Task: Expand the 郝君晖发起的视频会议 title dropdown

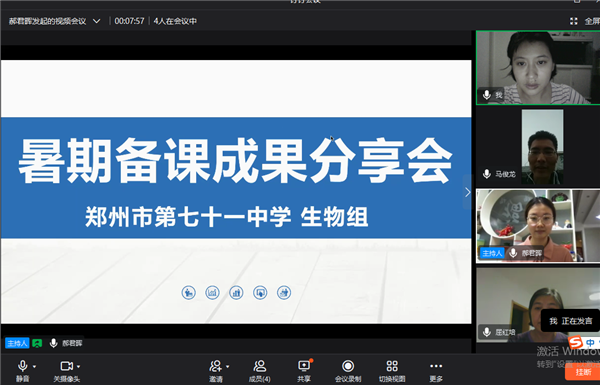Action: 97,21
